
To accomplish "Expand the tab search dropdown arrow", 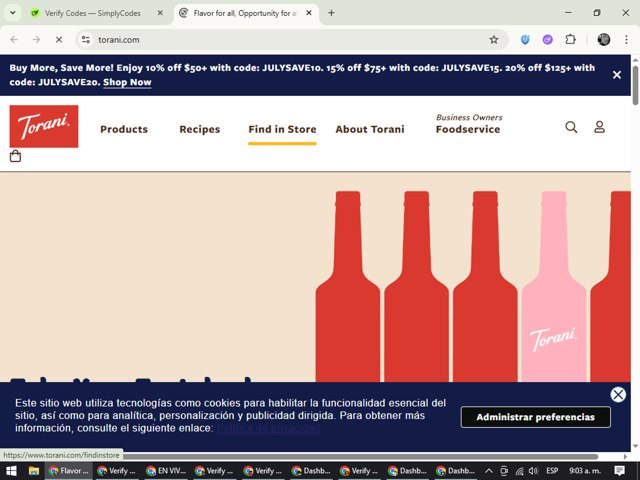I will pos(13,13).
